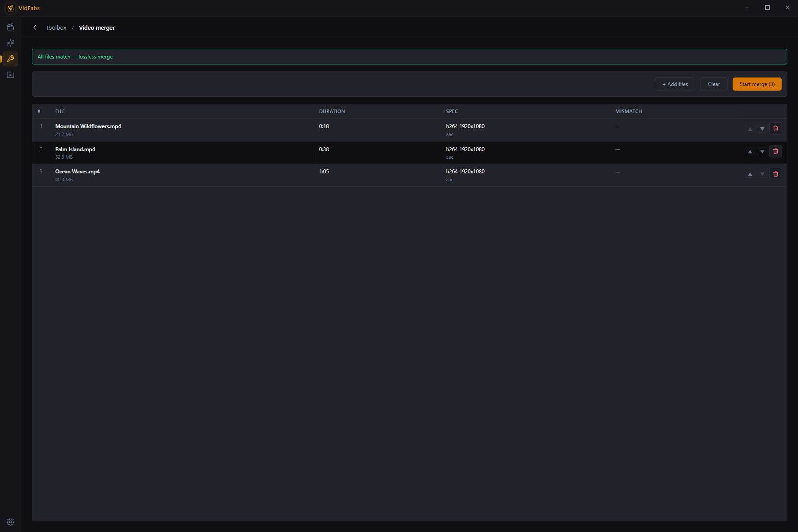Move Mountain Wildflowers.mp4 down one position
The height and width of the screenshot is (532, 798).
tap(762, 129)
